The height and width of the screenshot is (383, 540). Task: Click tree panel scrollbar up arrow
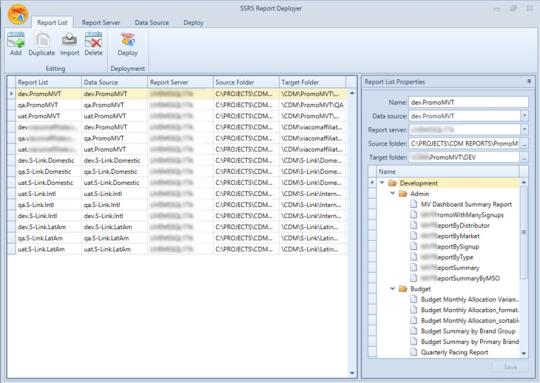pos(524,182)
